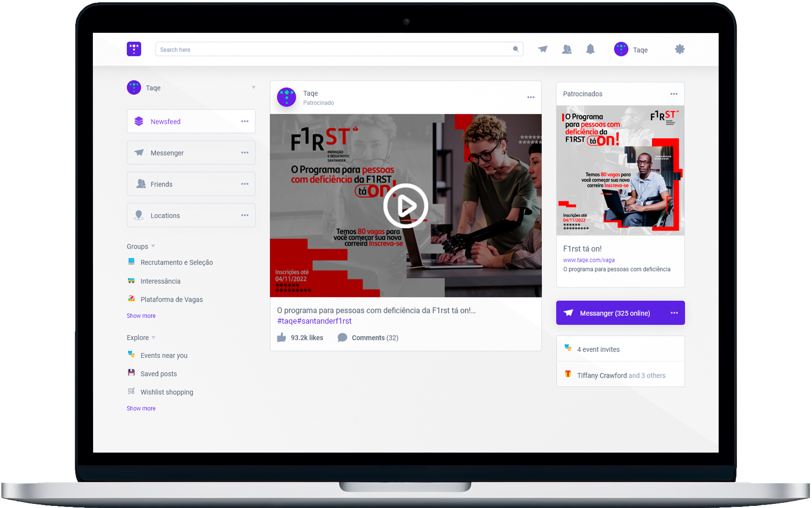Collapse the Groups section arrow
The height and width of the screenshot is (508, 812).
coord(153,246)
